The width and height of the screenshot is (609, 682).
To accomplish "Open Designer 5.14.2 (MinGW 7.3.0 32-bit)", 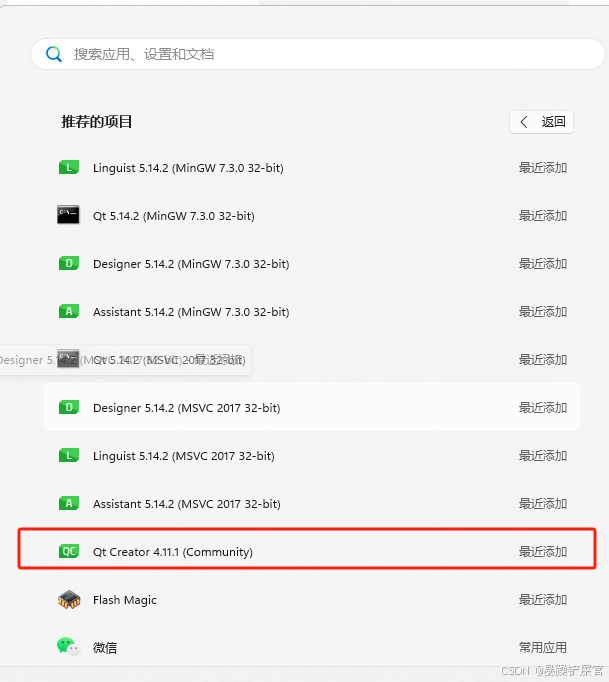I will pos(312,264).
